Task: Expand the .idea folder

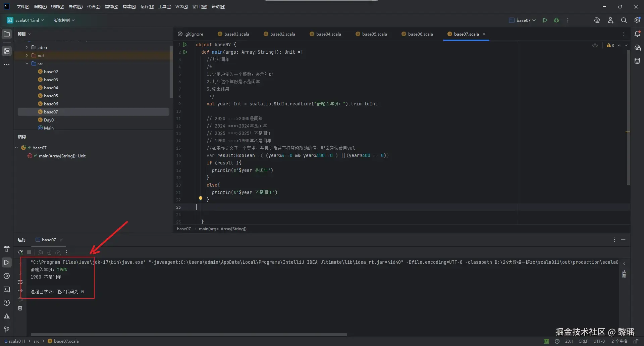Action: coord(27,47)
